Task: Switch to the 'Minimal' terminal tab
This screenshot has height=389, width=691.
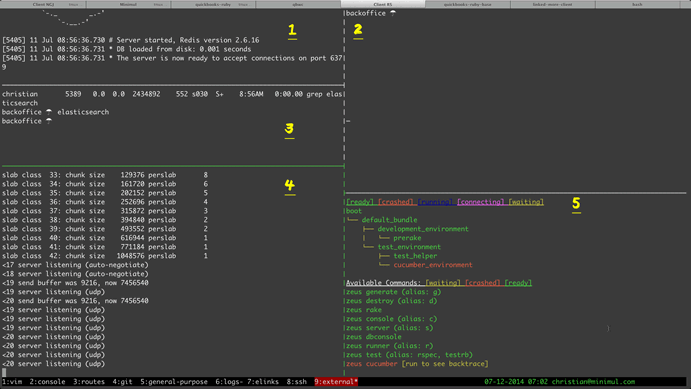Action: [x=128, y=4]
